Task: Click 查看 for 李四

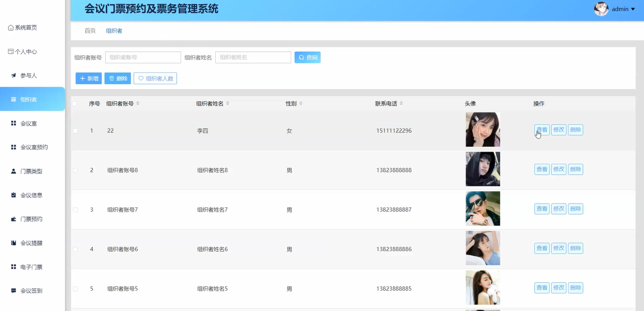Action: point(542,130)
